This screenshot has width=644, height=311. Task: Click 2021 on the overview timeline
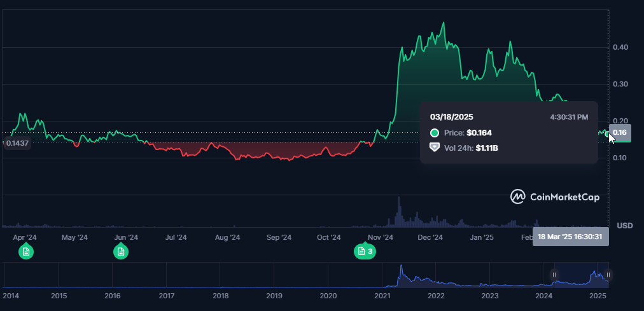pos(382,296)
